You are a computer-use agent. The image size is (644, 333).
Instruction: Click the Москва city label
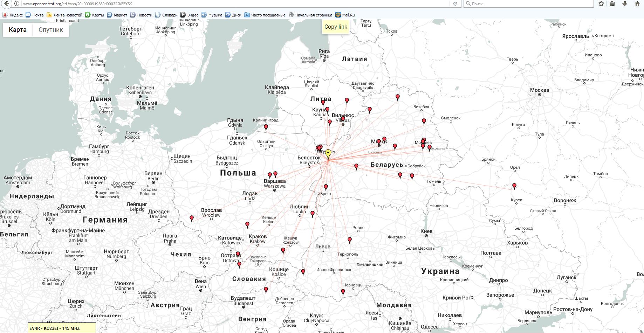click(540, 90)
